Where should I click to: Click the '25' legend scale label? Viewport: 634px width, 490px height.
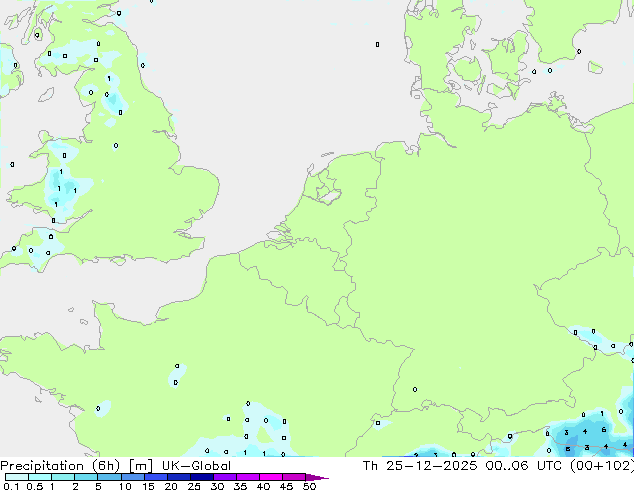pos(194,486)
